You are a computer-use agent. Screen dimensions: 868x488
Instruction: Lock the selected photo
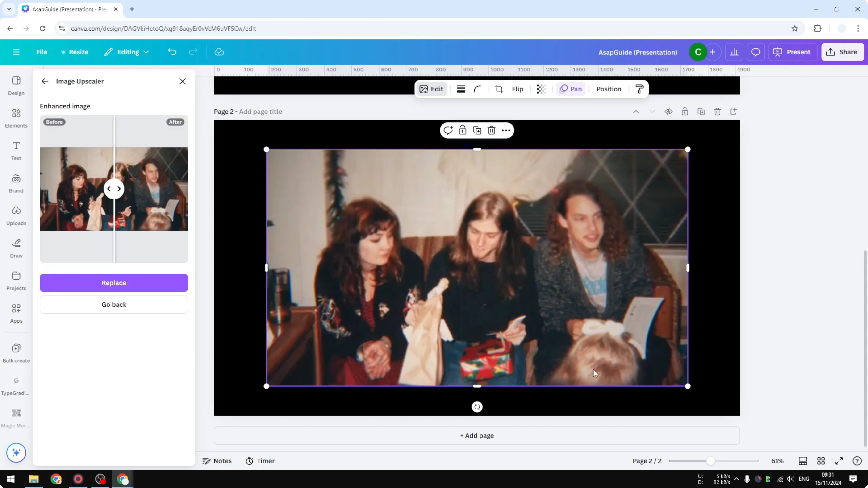(462, 130)
